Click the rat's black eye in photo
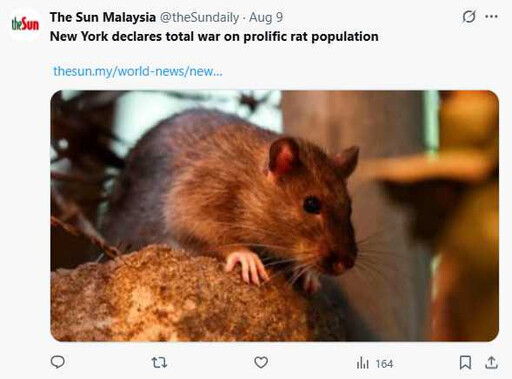 click(x=312, y=205)
